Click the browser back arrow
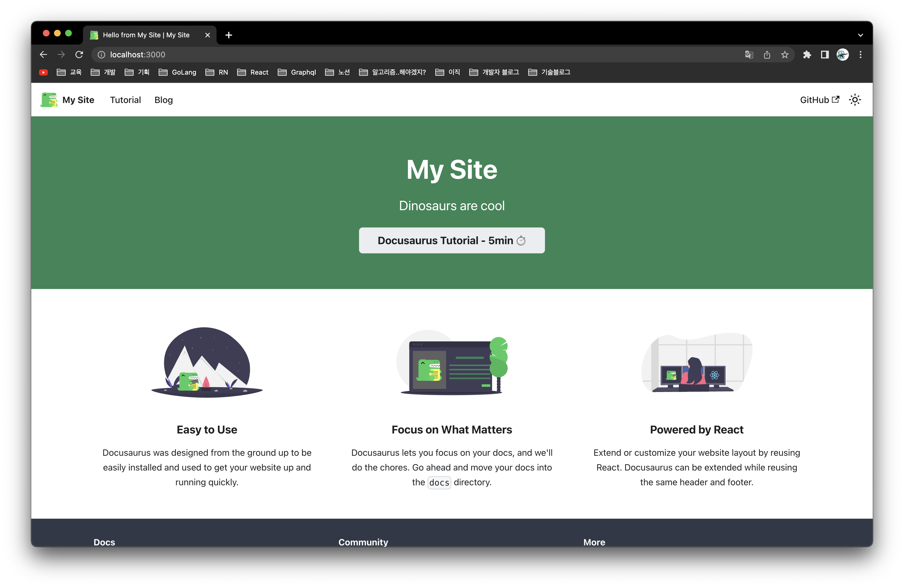The width and height of the screenshot is (904, 588). pyautogui.click(x=43, y=55)
